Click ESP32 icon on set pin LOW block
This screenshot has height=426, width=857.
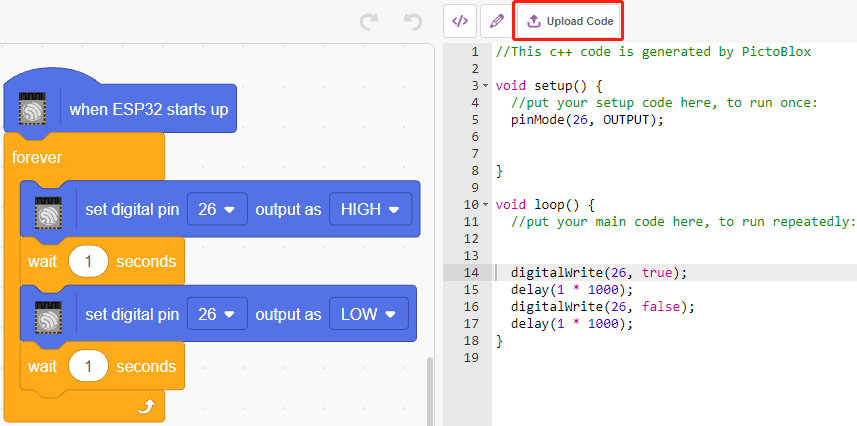(x=48, y=317)
